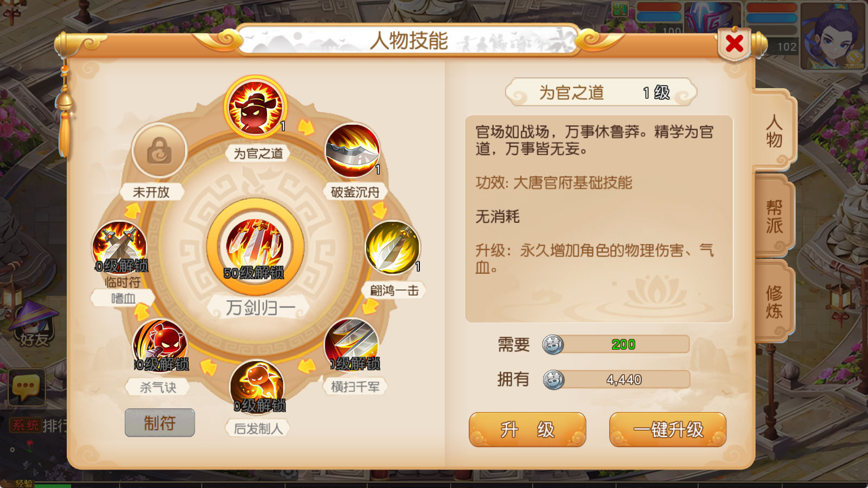
Task: Switch to the 人物 side tab
Action: click(x=774, y=131)
